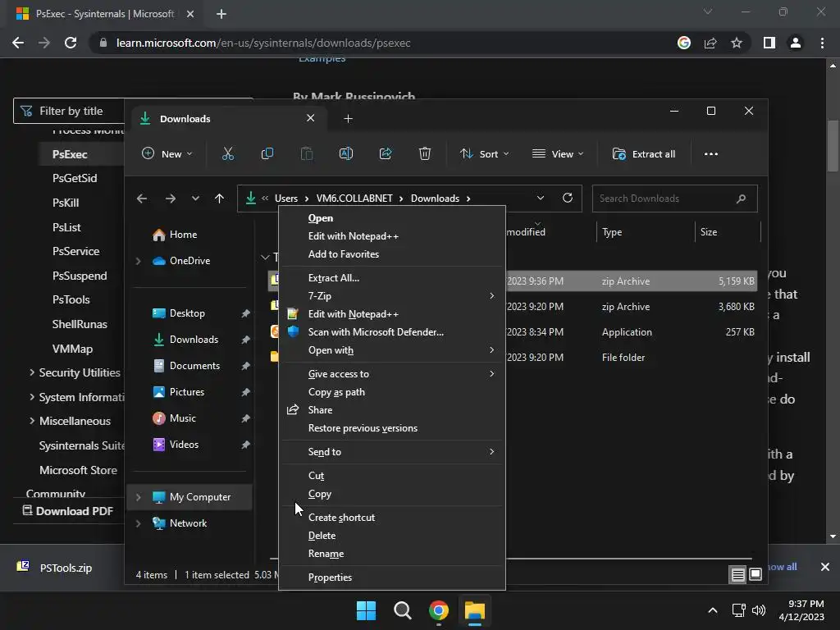The width and height of the screenshot is (840, 630).
Task: Switch to large thumbnails view icon in status bar
Action: (x=756, y=575)
